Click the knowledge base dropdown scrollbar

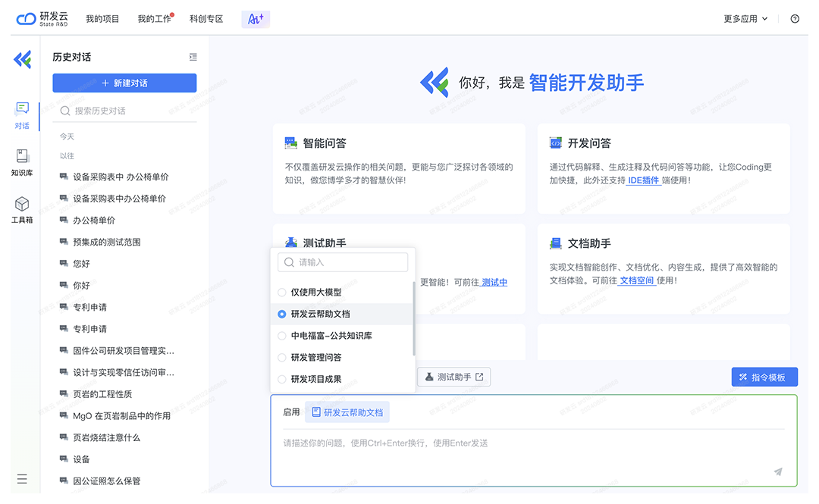414,318
